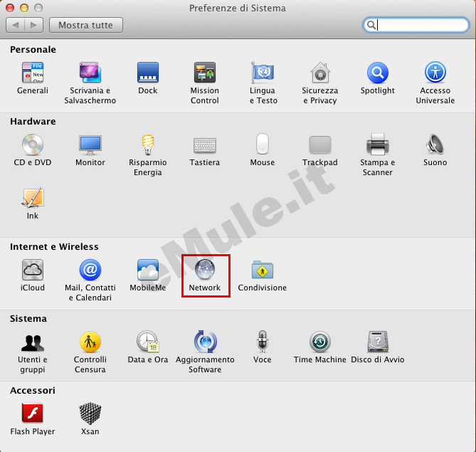Open the Dock preferences
Image resolution: width=476 pixels, height=452 pixels.
click(148, 78)
